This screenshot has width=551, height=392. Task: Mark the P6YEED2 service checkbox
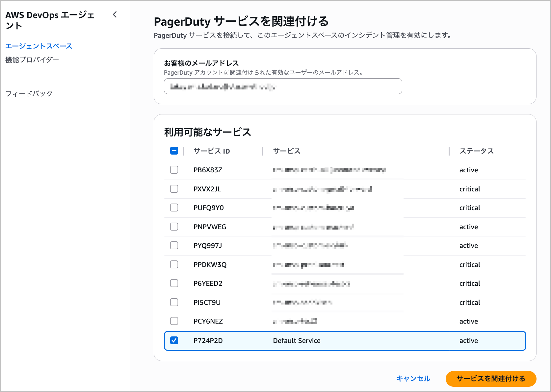[x=174, y=283]
